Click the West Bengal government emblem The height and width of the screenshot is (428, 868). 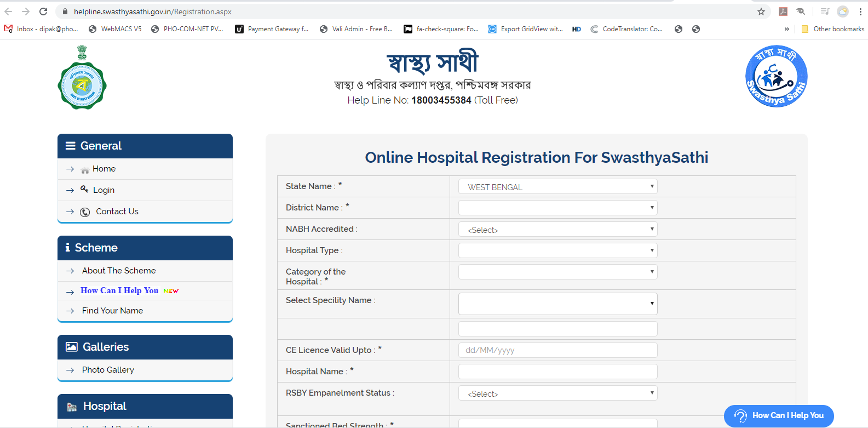point(82,78)
